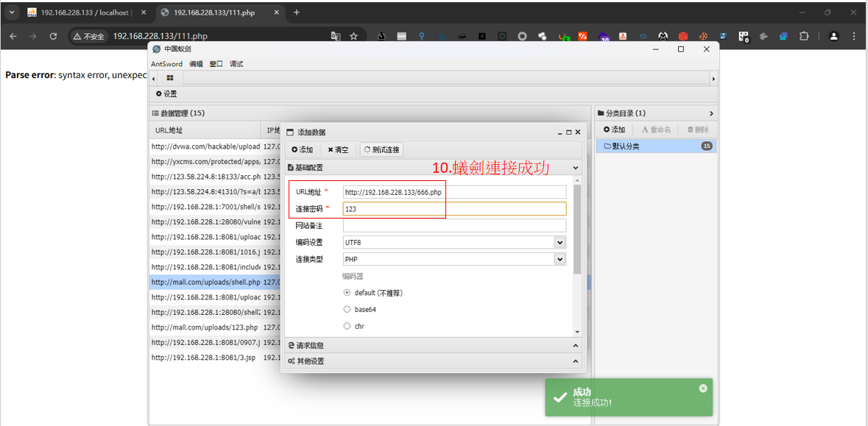Screen dimensions: 868x426
Task: Click the red dice extension icon
Action: (x=684, y=36)
